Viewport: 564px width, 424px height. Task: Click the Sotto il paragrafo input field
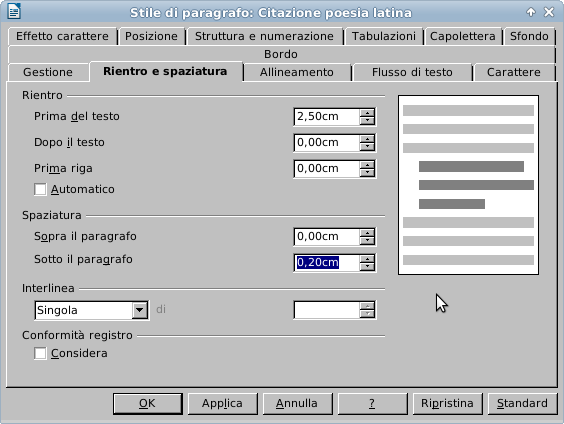pos(327,263)
